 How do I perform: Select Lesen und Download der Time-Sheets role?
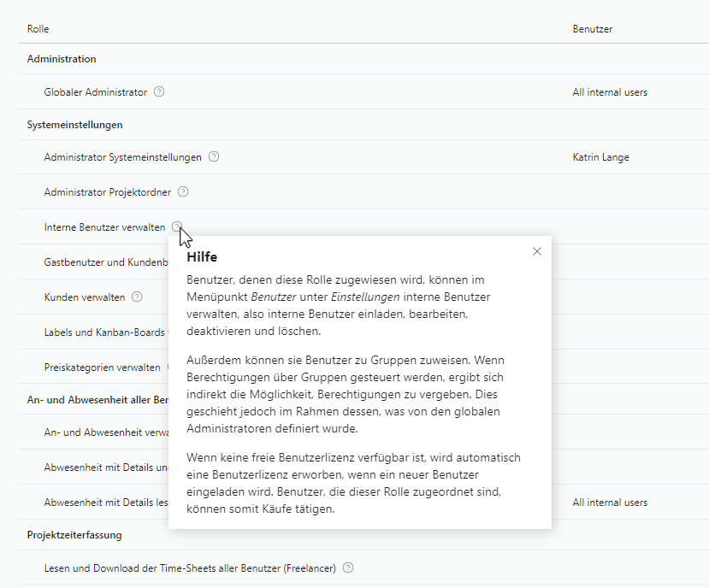[x=189, y=567]
